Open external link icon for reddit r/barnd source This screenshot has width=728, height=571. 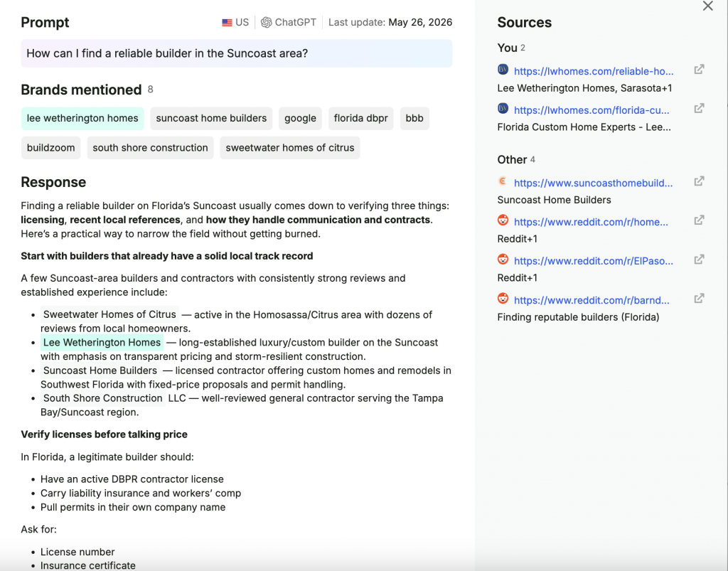(x=700, y=299)
